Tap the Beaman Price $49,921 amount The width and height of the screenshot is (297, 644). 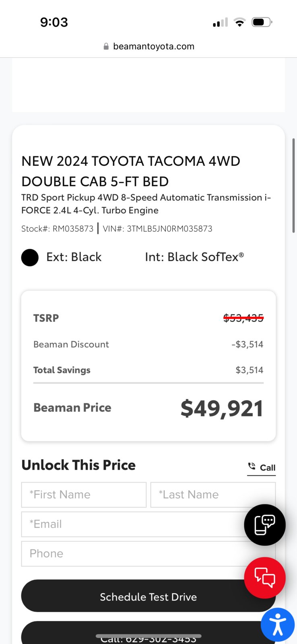pyautogui.click(x=222, y=408)
